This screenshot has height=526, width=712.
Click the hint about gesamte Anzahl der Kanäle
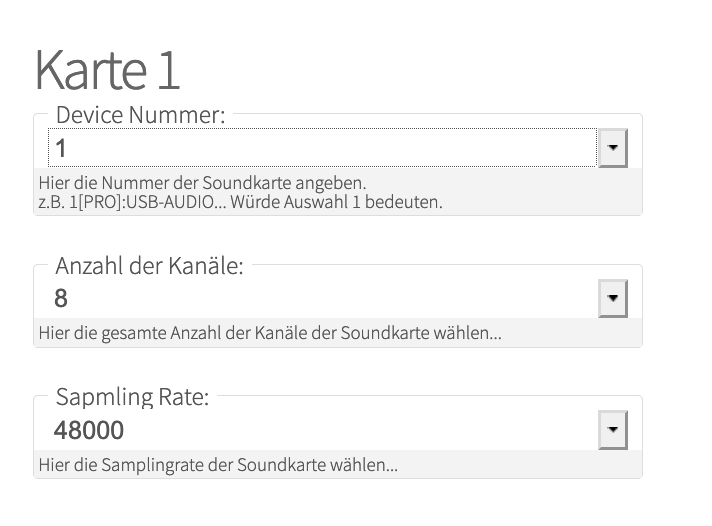coord(270,332)
